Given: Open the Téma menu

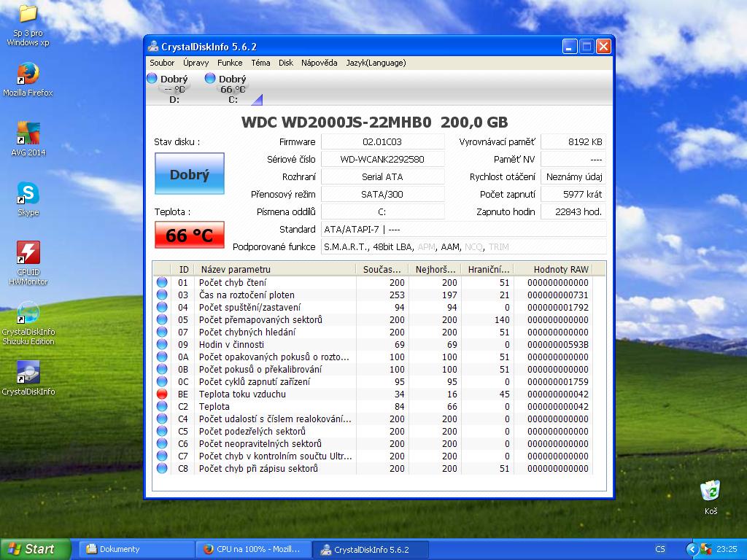Looking at the screenshot, I should (x=260, y=63).
